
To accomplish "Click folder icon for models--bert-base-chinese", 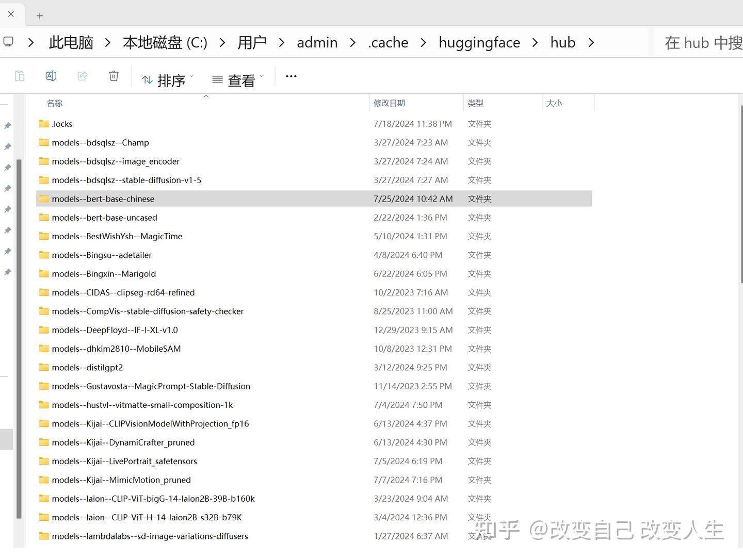I will click(x=44, y=199).
